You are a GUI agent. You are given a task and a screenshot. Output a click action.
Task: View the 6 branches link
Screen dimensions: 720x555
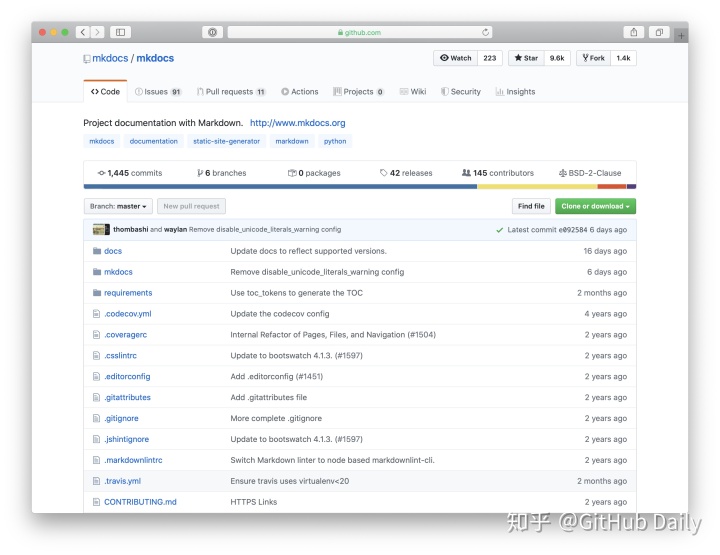point(221,173)
